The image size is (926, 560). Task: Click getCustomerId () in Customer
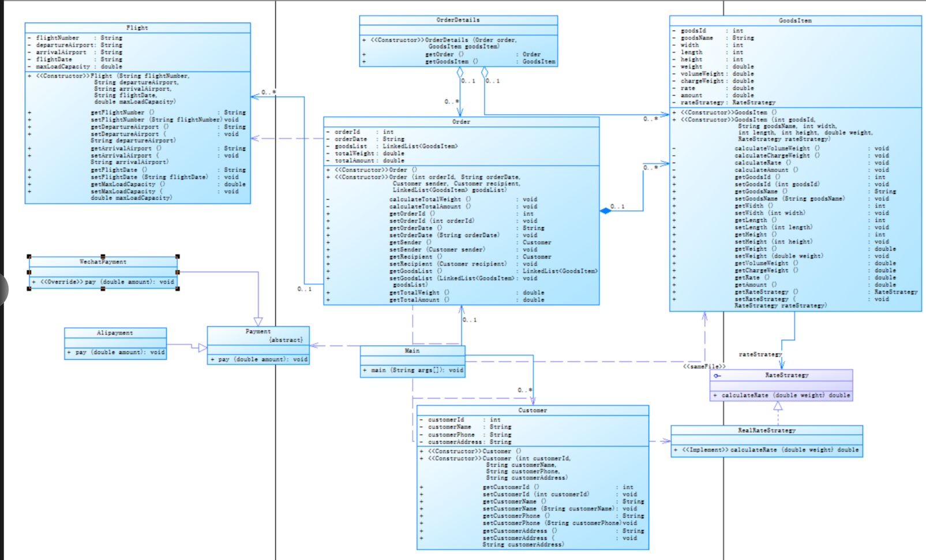click(x=511, y=487)
